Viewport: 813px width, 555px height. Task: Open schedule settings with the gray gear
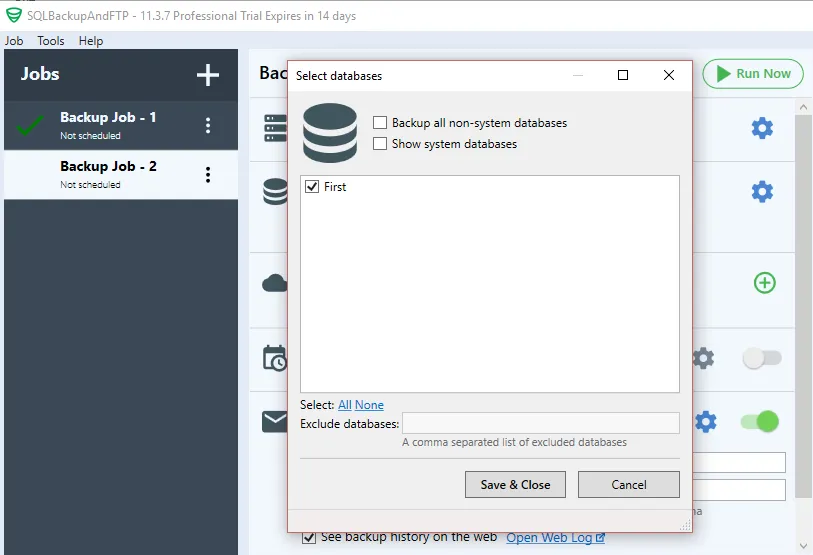click(x=704, y=358)
